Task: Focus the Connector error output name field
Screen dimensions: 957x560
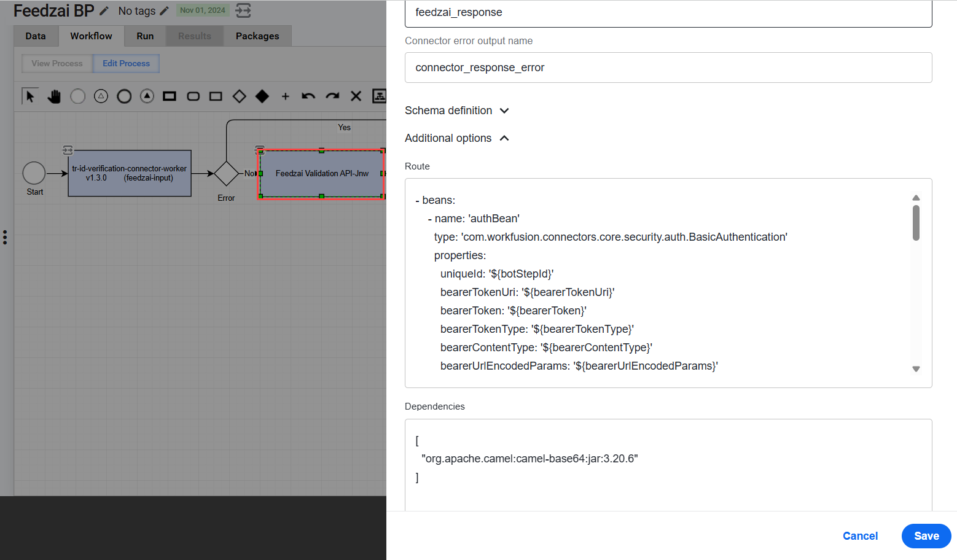Action: 668,68
